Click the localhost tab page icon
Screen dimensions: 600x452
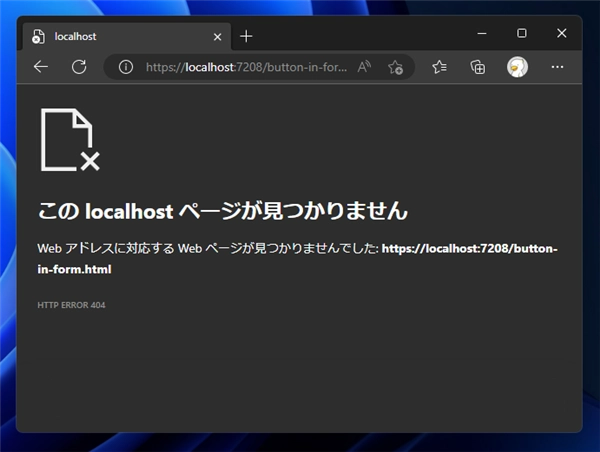pos(38,36)
